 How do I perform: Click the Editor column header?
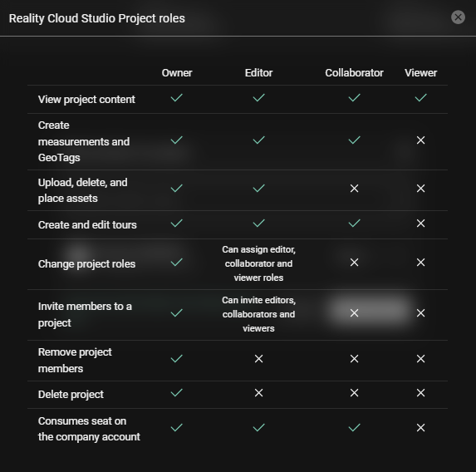[258, 73]
